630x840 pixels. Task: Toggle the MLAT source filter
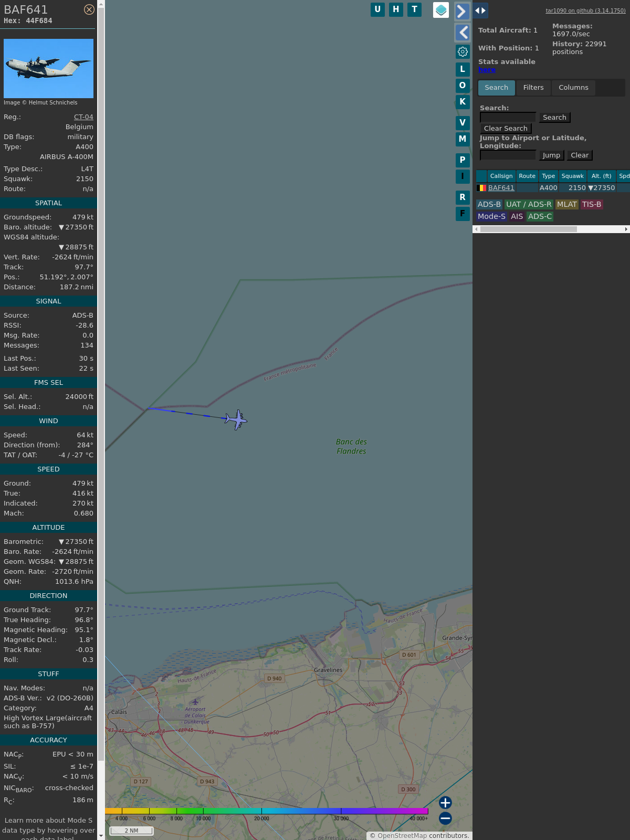point(567,205)
